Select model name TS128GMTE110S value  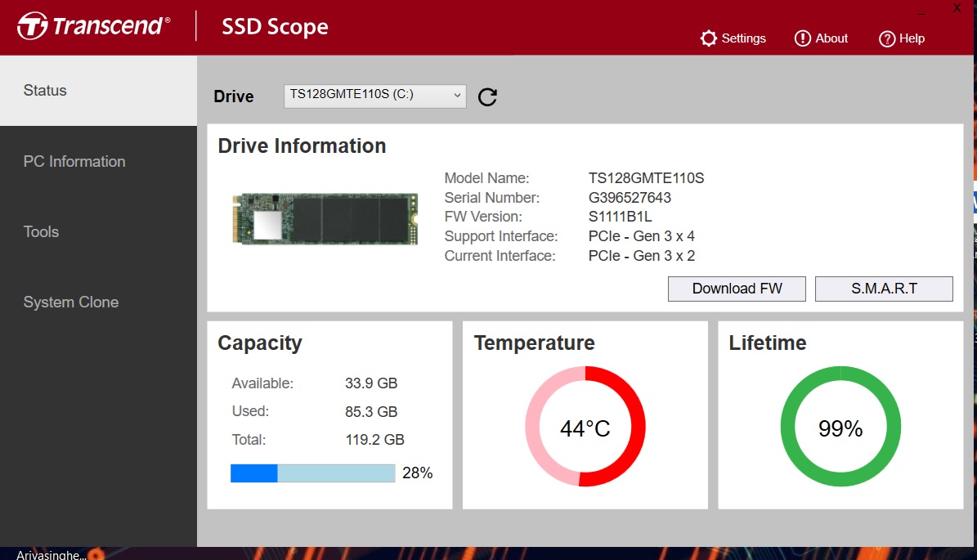(646, 178)
